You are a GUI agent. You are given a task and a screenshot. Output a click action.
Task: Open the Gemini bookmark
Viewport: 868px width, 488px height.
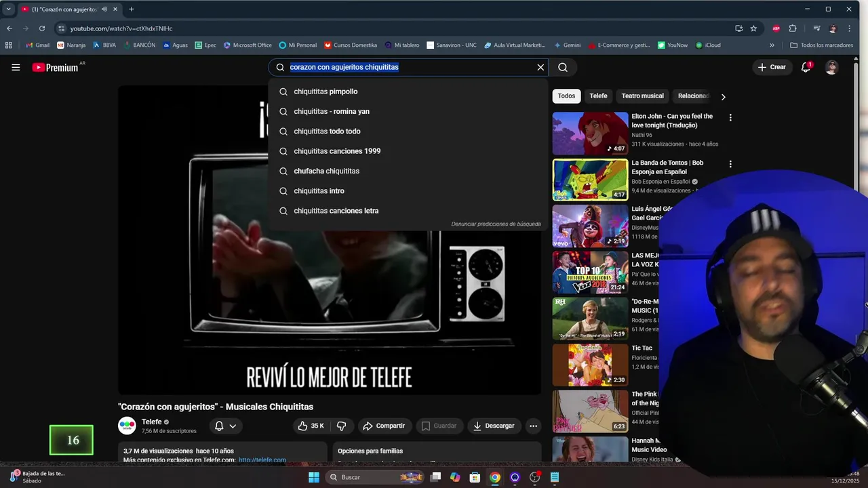point(567,45)
